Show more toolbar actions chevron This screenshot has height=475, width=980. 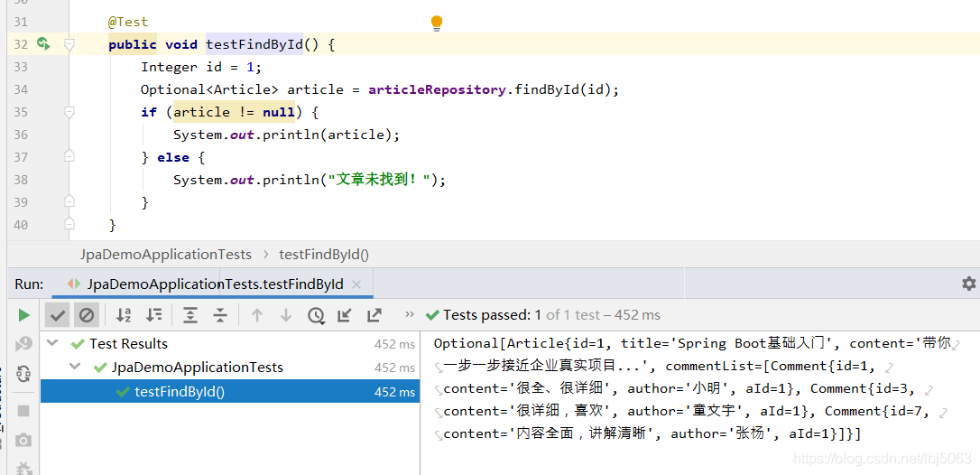point(410,314)
